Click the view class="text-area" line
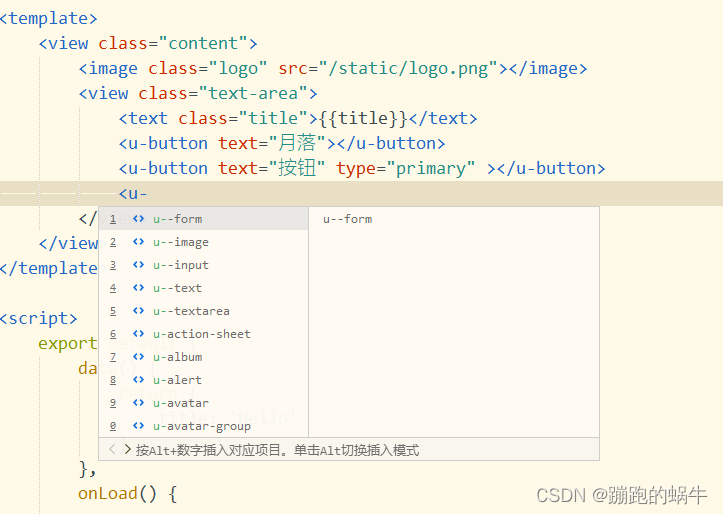 [198, 94]
